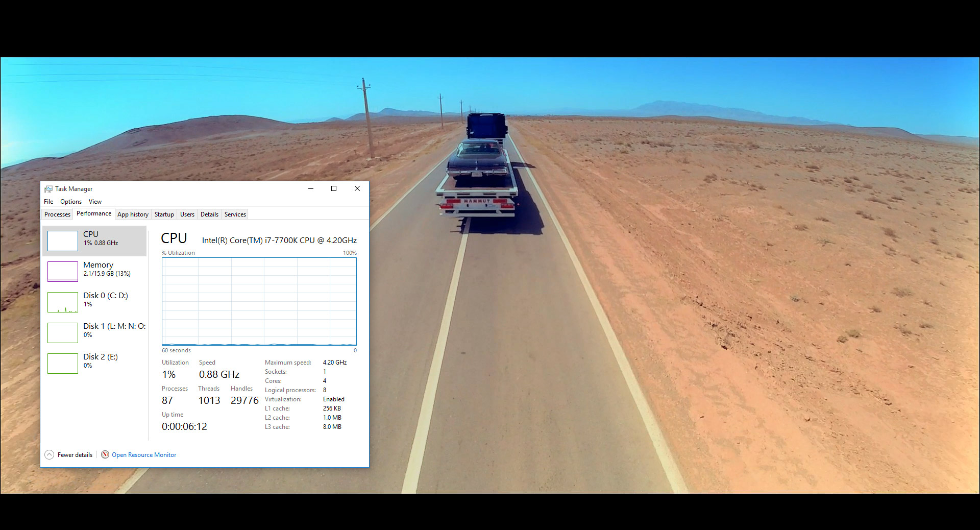980x530 pixels.
Task: Switch to the Details tab
Action: 209,214
